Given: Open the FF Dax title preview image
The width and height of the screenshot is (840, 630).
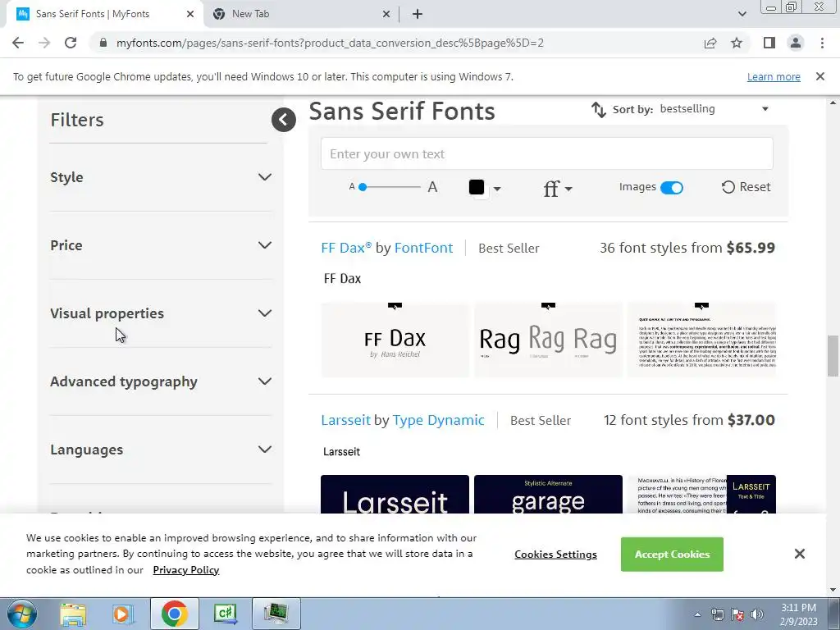Looking at the screenshot, I should coord(395,340).
